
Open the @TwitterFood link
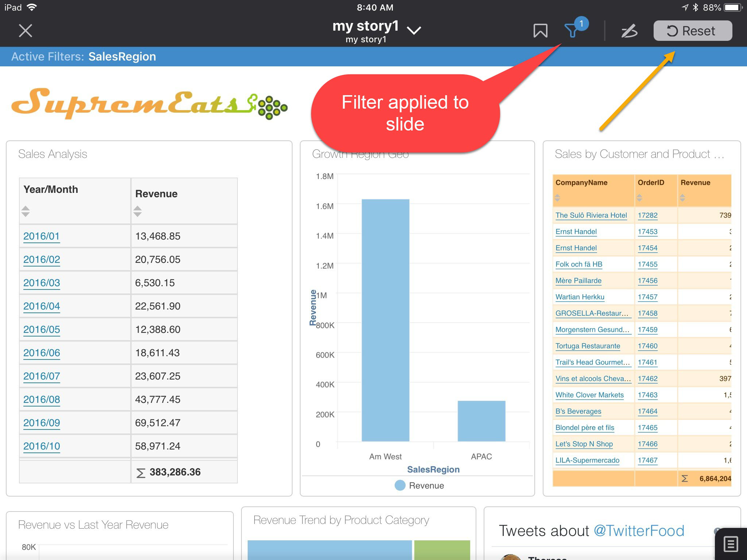tap(639, 530)
